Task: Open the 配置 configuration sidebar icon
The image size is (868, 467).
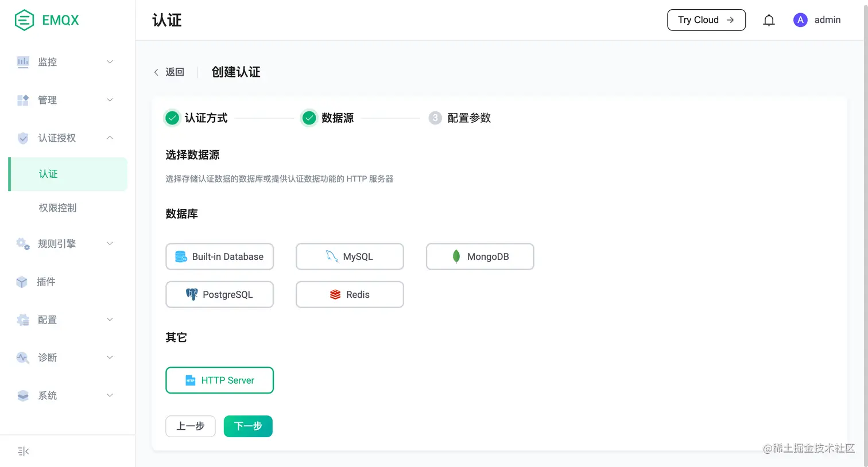Action: (22, 320)
